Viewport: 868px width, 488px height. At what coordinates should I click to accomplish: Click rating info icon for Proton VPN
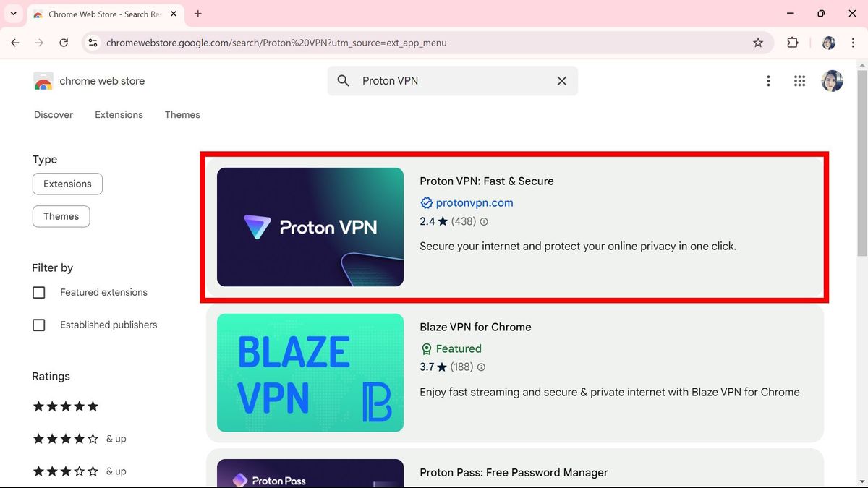(x=484, y=222)
